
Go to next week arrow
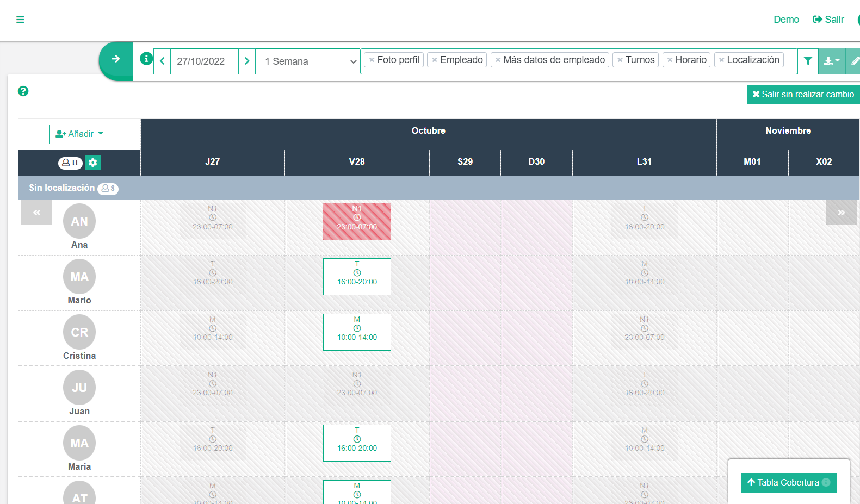tap(247, 61)
